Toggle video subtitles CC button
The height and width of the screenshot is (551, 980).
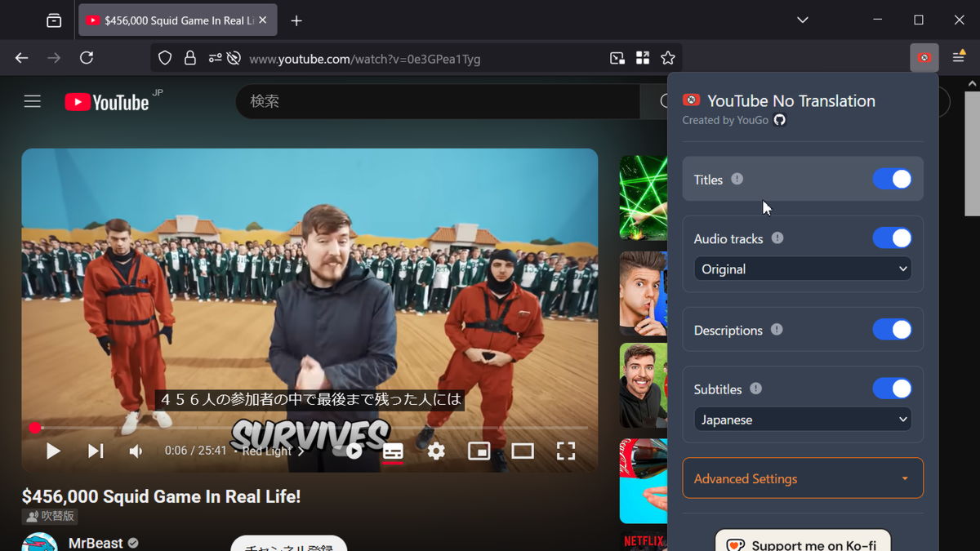pyautogui.click(x=393, y=451)
